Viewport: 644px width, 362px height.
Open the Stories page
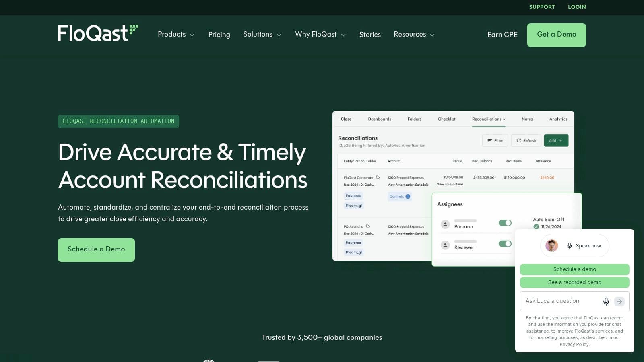(370, 35)
